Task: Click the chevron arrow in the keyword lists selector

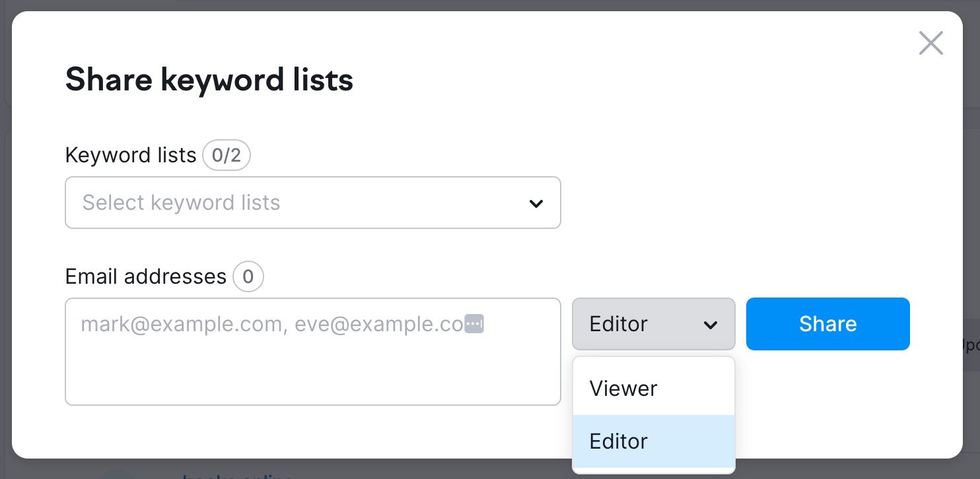Action: [536, 203]
